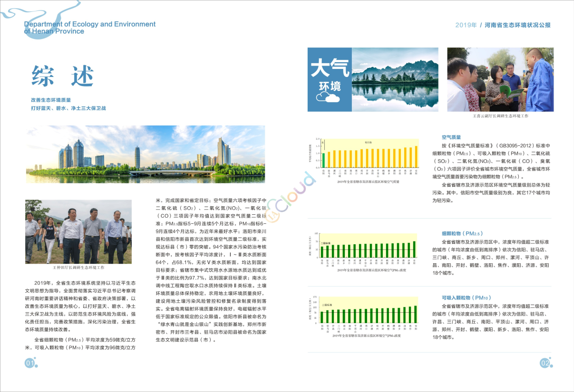This screenshot has height=392, width=574.
Task: Open the photo of 王喜云副厅长 inspection
Action: (500, 79)
